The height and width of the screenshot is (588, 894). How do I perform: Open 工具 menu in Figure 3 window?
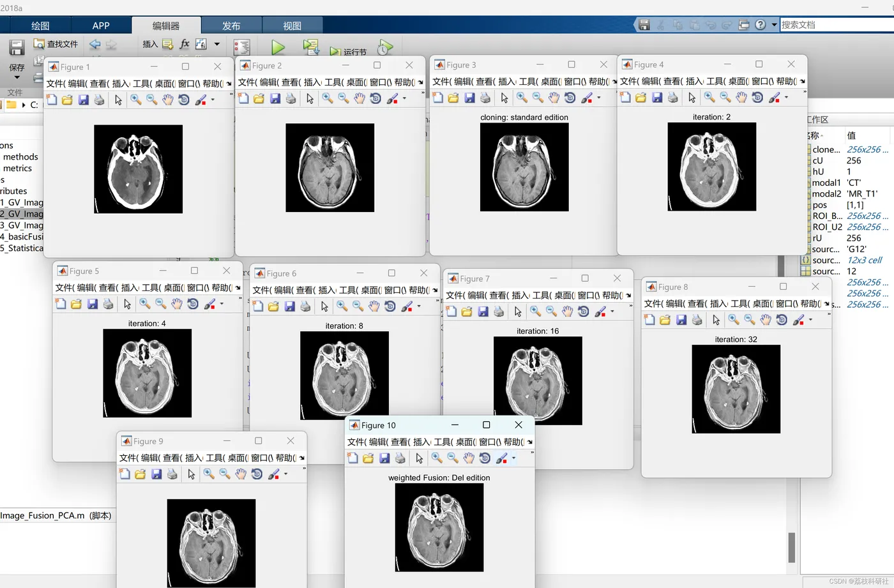tap(529, 81)
